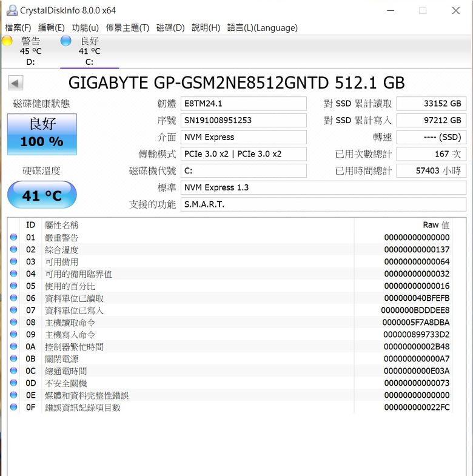
Task: Click the firmware field E8TM24.1
Action: tap(244, 104)
